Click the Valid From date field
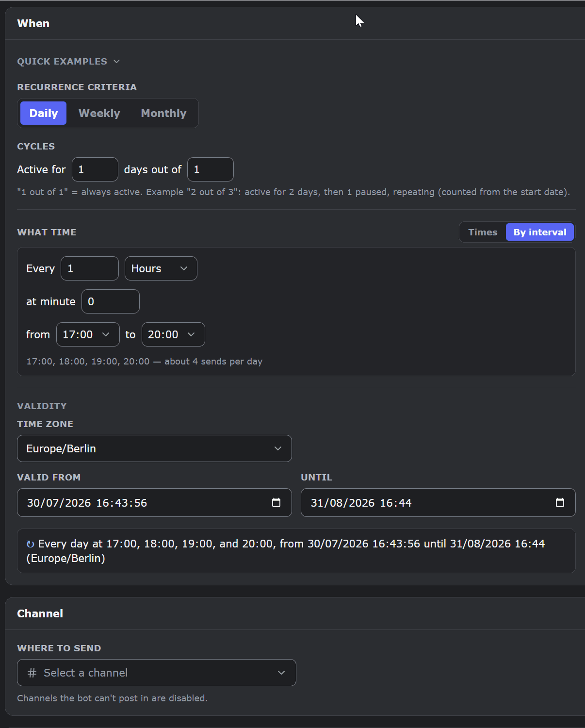The width and height of the screenshot is (585, 728). (154, 503)
